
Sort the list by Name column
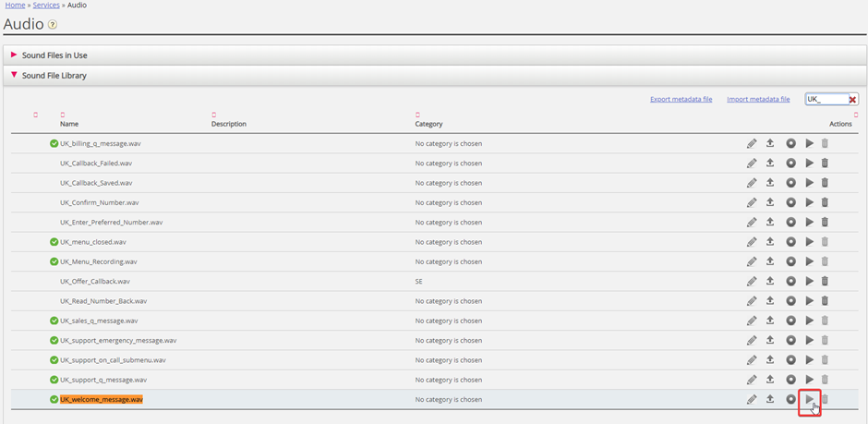[x=69, y=124]
